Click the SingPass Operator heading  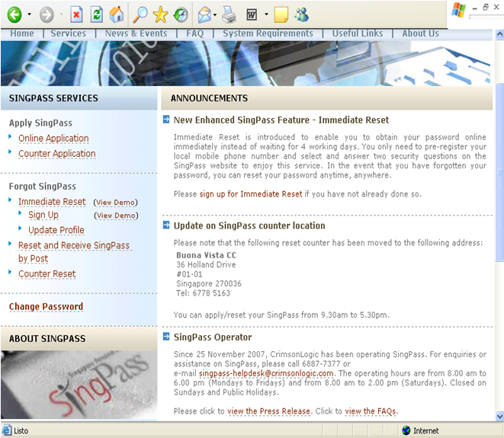[213, 337]
